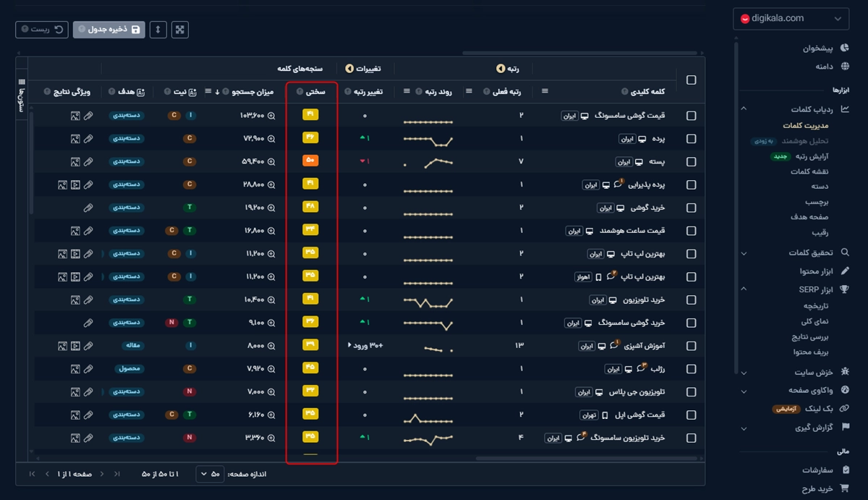Image resolution: width=868 pixels, height=500 pixels.
Task: Check the تلویزیون جی پلاس row checkbox
Action: 691,392
